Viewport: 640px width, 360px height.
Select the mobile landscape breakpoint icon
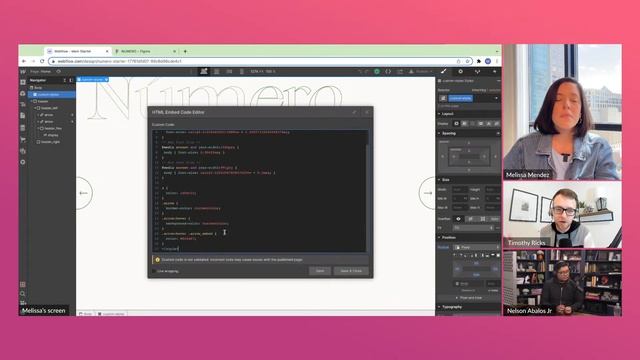[x=229, y=71]
